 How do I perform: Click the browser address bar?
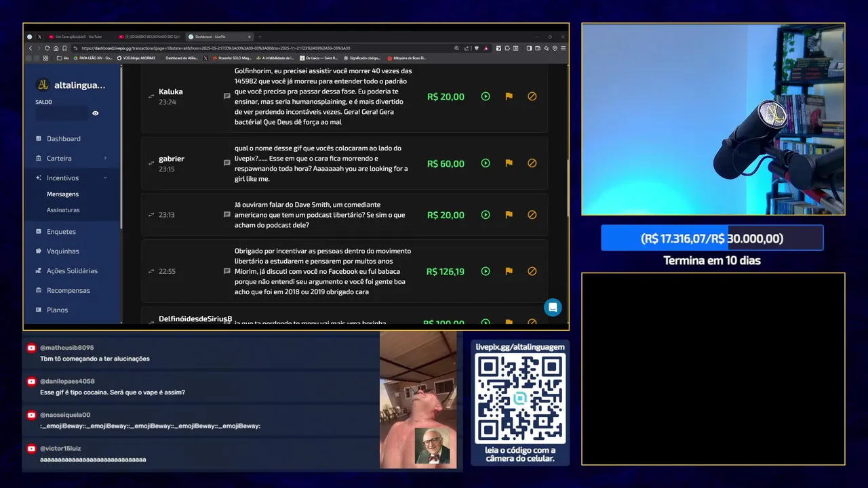click(x=264, y=48)
